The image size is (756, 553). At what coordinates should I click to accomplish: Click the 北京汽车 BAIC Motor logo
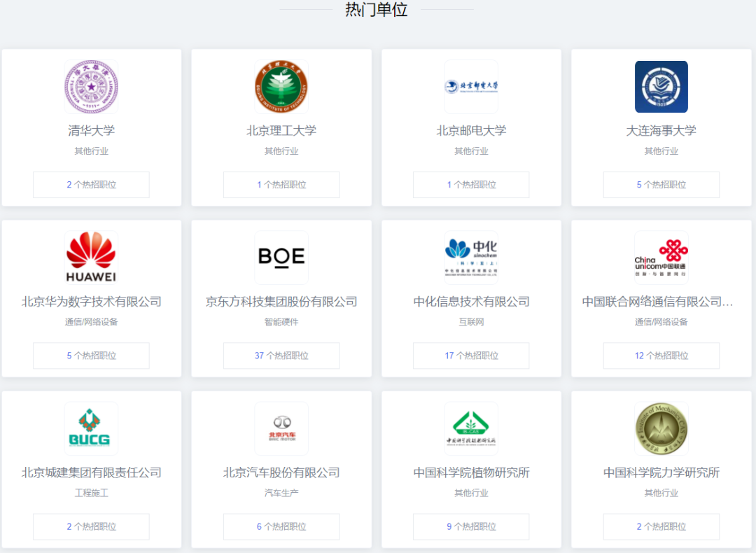pos(281,428)
